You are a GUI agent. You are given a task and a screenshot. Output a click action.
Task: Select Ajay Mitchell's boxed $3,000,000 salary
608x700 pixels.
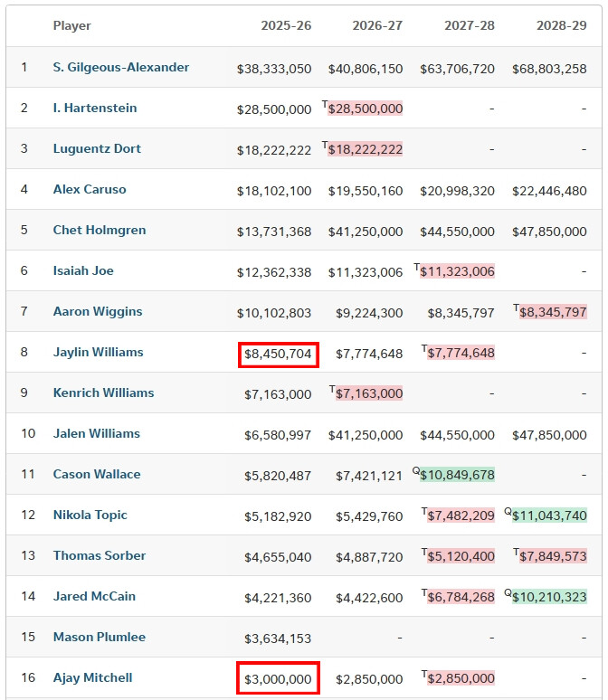point(280,679)
